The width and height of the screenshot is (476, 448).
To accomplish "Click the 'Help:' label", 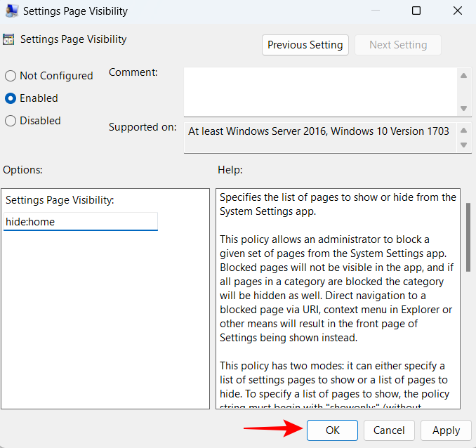I will click(230, 170).
